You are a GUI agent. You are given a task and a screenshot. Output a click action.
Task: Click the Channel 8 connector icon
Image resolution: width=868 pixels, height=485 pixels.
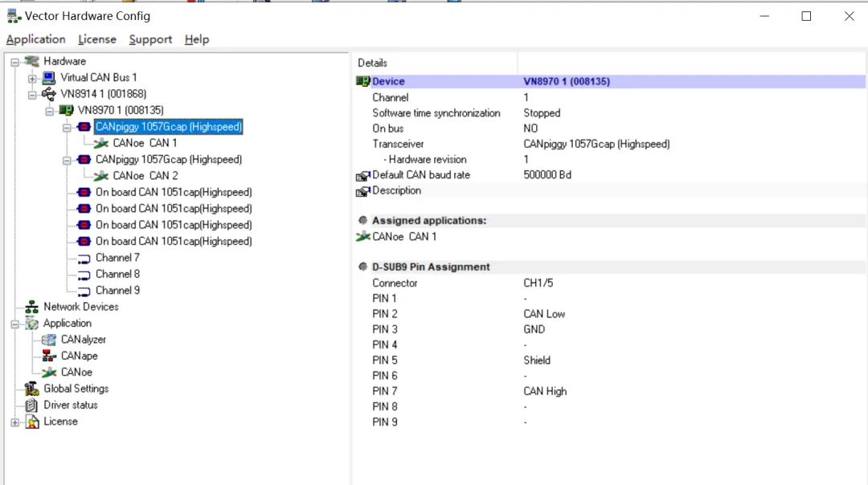(84, 275)
